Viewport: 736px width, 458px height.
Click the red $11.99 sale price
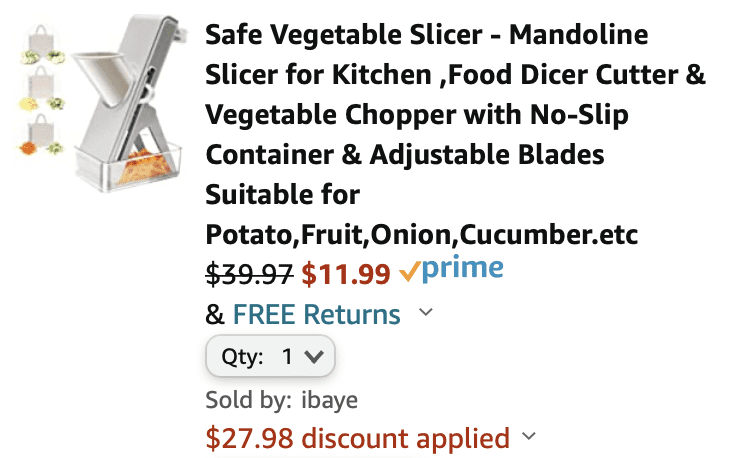click(346, 275)
